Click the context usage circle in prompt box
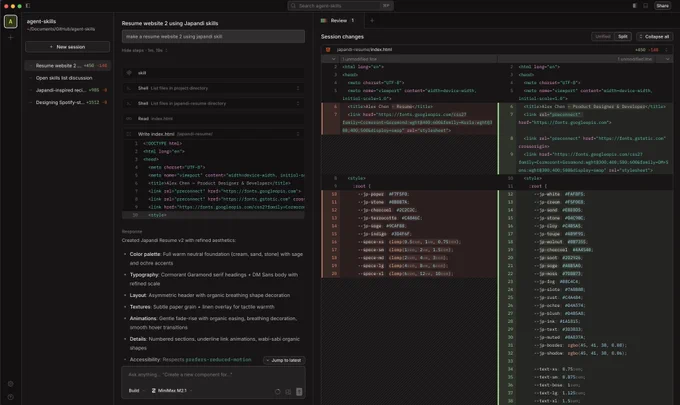Screen dimensions: 680x405 point(278,392)
